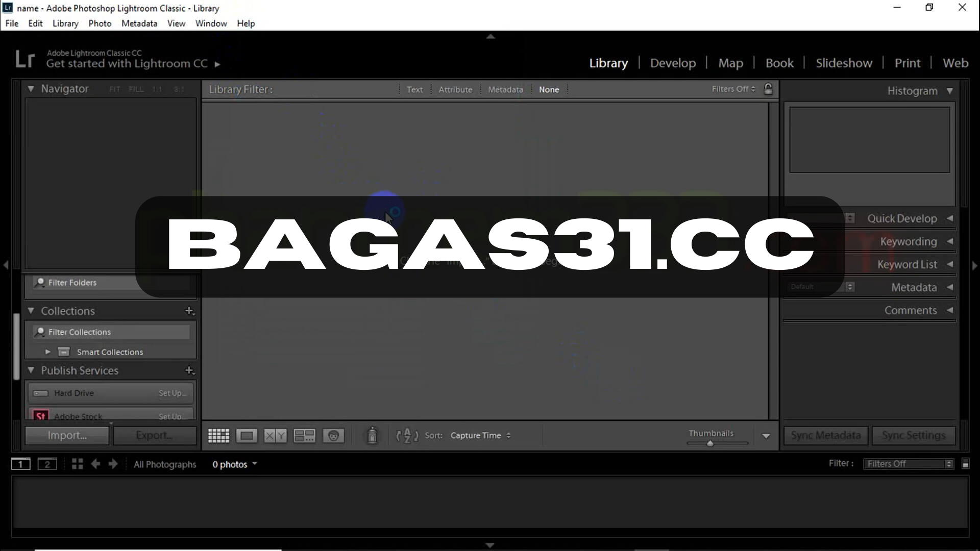
Task: Open the Photo menu
Action: 100,23
